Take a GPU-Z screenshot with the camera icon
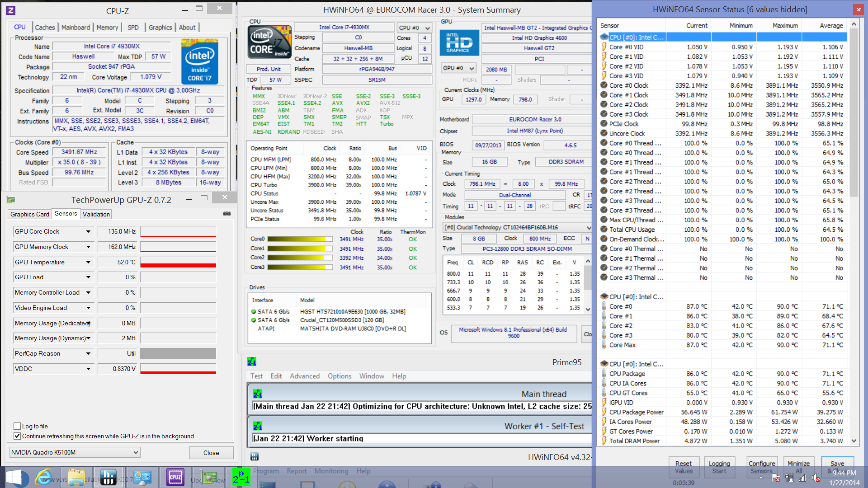Screen dimensions: 868x488 pyautogui.click(x=227, y=214)
